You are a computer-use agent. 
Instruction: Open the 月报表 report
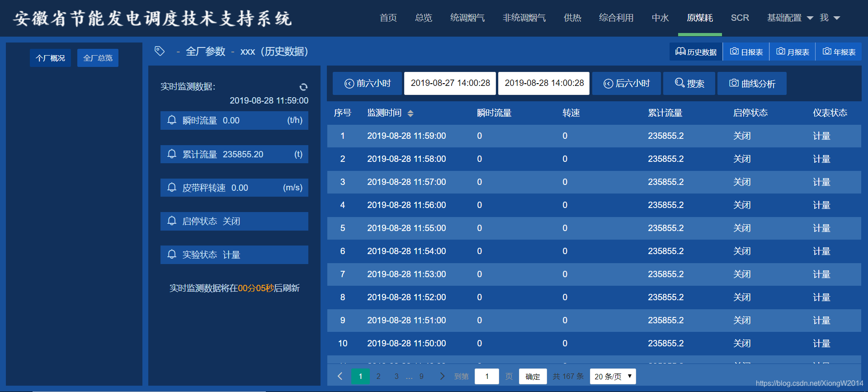793,52
